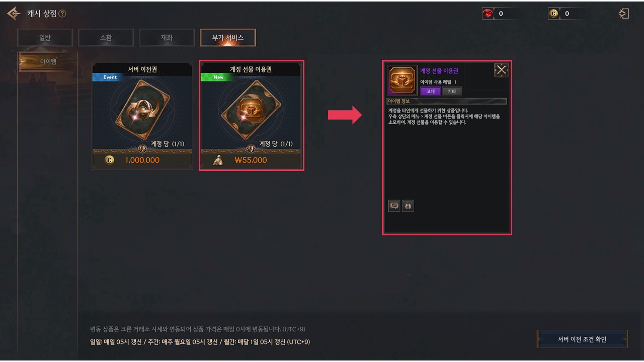Open the 계정 선물 이용권 product card
This screenshot has height=362, width=644.
tap(251, 116)
